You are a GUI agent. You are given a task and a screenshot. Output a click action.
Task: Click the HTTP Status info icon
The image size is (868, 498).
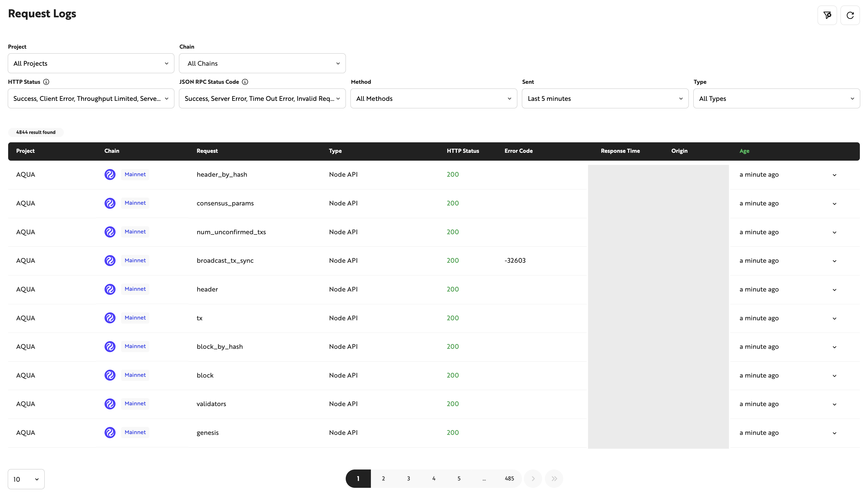tap(46, 82)
